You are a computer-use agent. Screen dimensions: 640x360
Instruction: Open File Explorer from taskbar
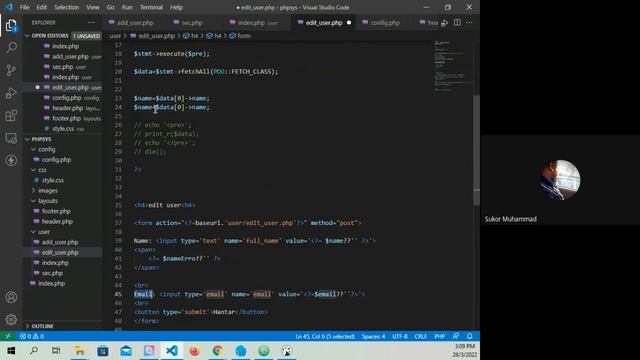pos(80,351)
